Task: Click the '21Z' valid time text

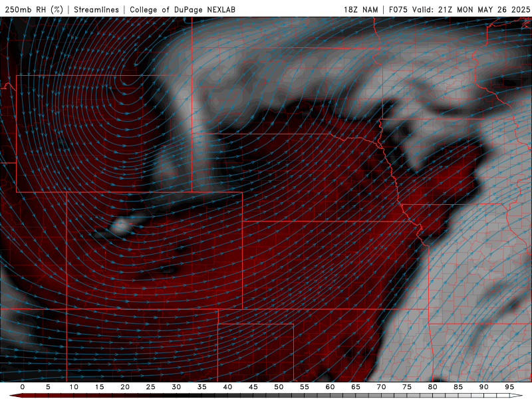Action: [445, 9]
